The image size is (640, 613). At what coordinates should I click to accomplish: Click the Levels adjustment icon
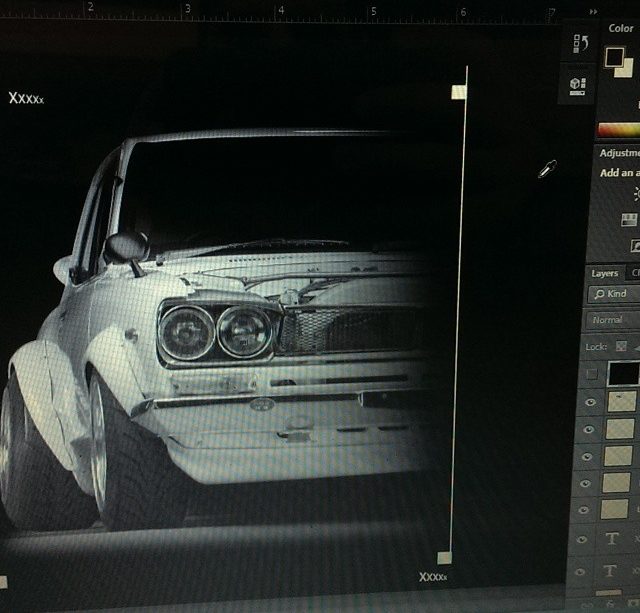630,220
